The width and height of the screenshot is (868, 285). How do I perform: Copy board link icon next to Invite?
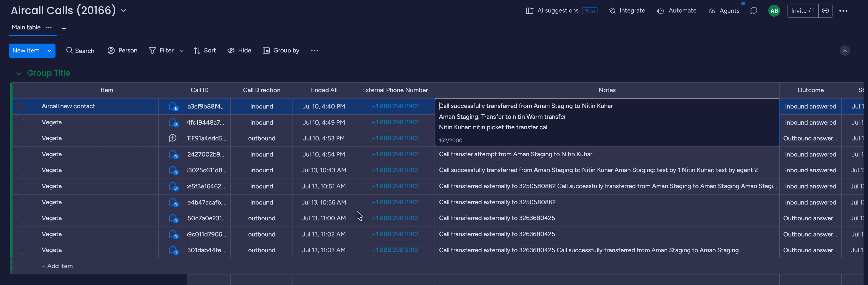pyautogui.click(x=825, y=11)
